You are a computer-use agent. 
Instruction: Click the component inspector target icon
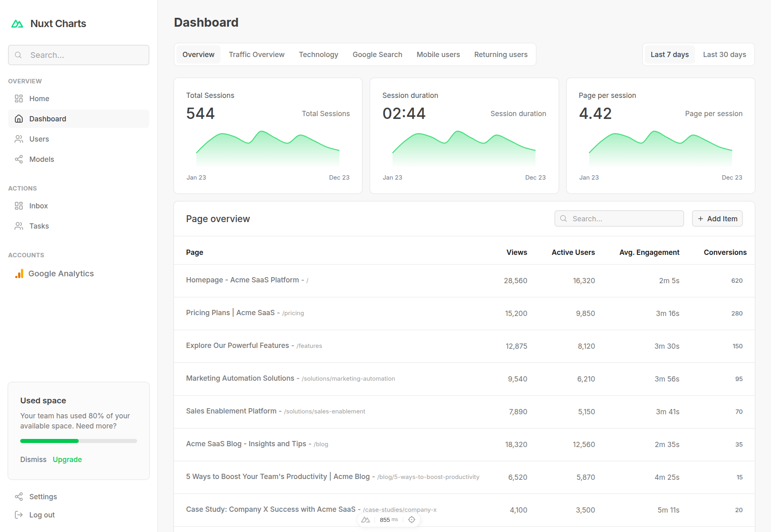click(x=412, y=520)
